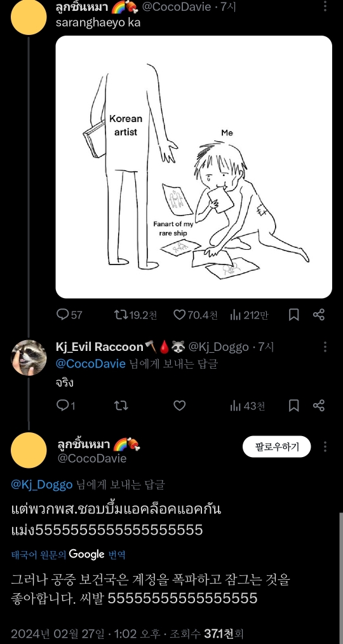
Task: Open blue @Kj_Doggo mention in the bottom reply
Action: click(42, 484)
